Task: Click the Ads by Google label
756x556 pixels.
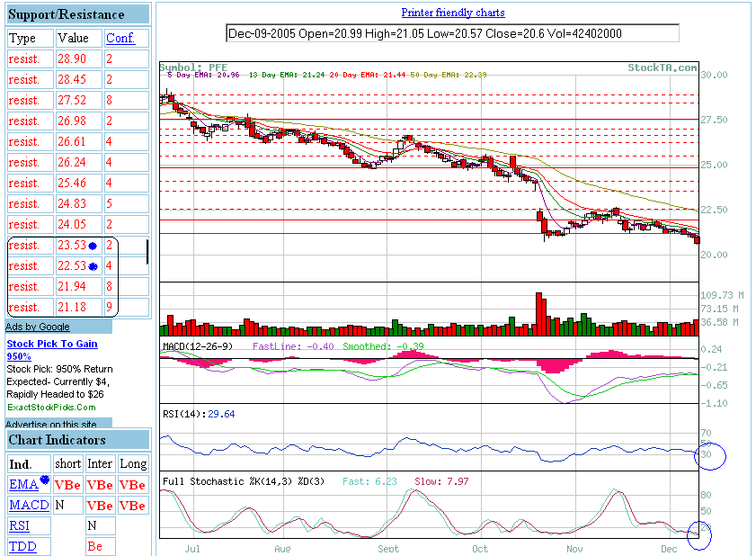Action: tap(37, 327)
